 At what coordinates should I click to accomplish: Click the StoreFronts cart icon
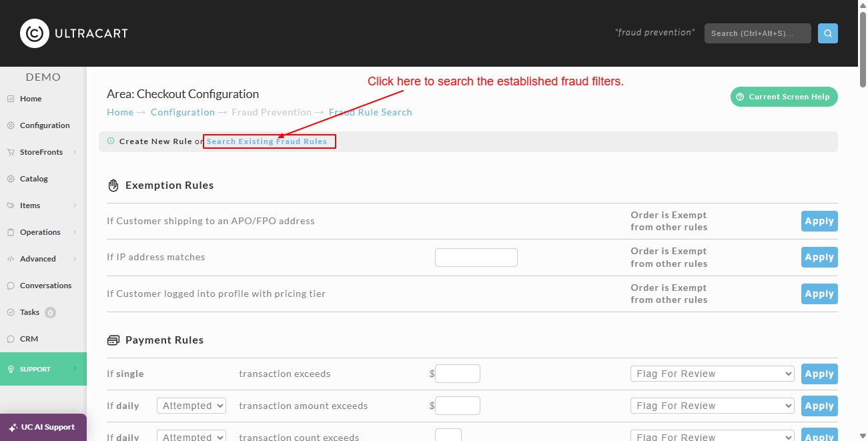coord(11,152)
